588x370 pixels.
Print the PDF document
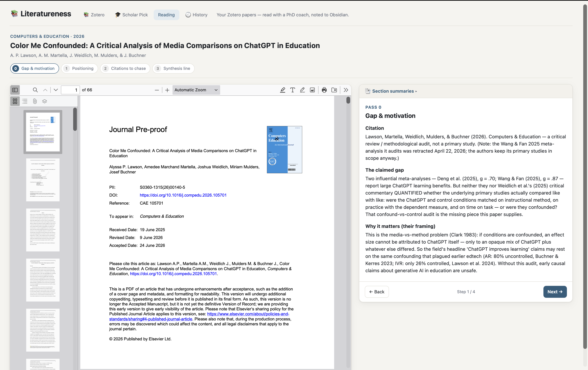pos(324,90)
